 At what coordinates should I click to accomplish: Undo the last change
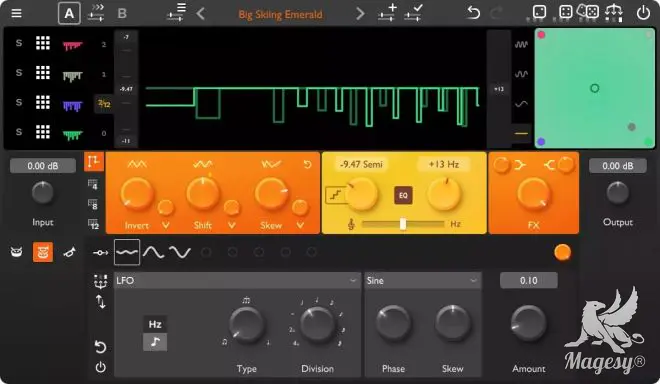point(474,13)
